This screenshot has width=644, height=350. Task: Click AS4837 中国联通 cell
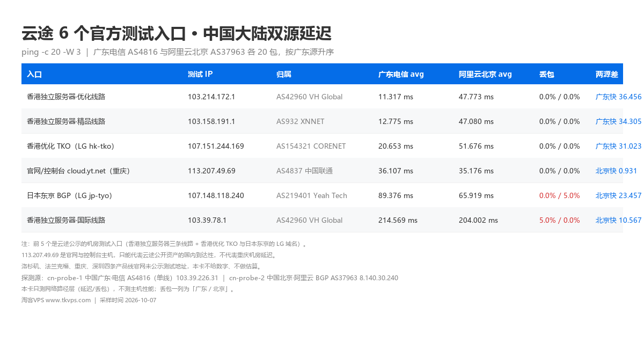305,171
